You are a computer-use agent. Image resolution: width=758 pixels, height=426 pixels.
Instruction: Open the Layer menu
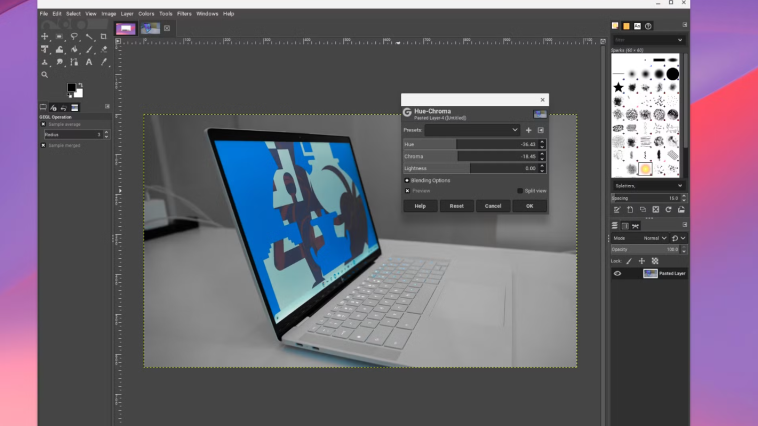[127, 14]
